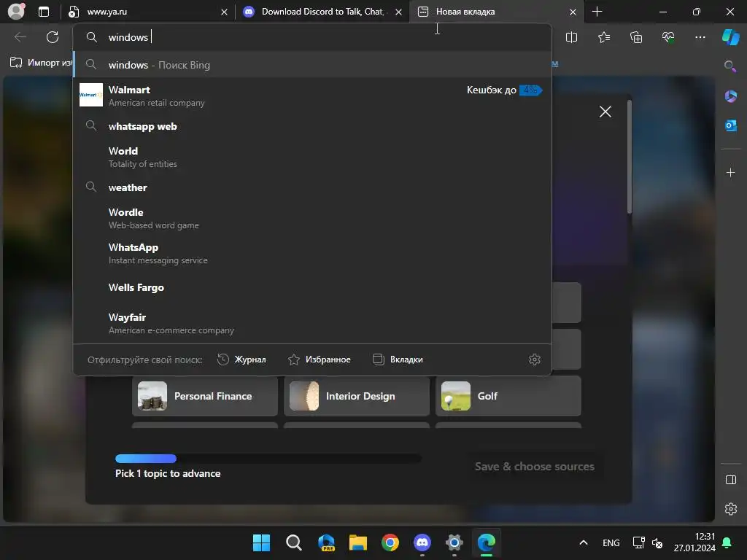
Task: Click the Back navigation arrow
Action: tap(20, 37)
